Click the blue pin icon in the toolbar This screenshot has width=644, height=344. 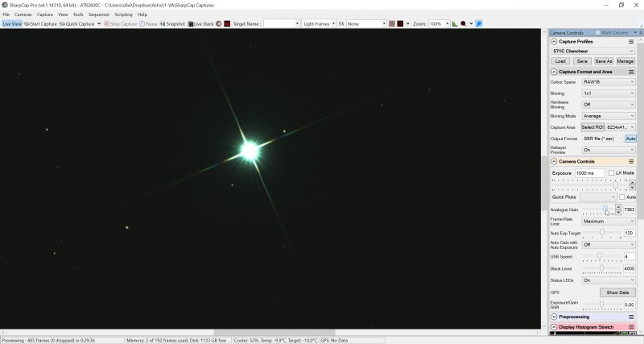click(479, 24)
